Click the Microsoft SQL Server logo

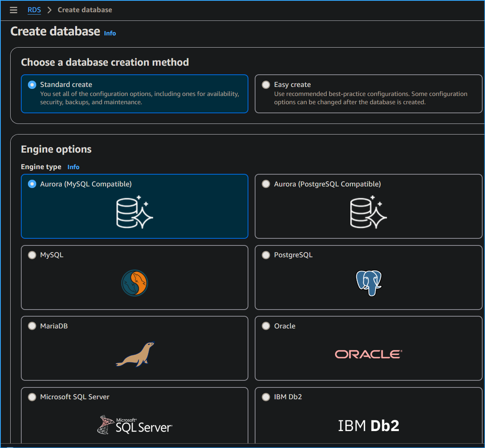pyautogui.click(x=135, y=424)
